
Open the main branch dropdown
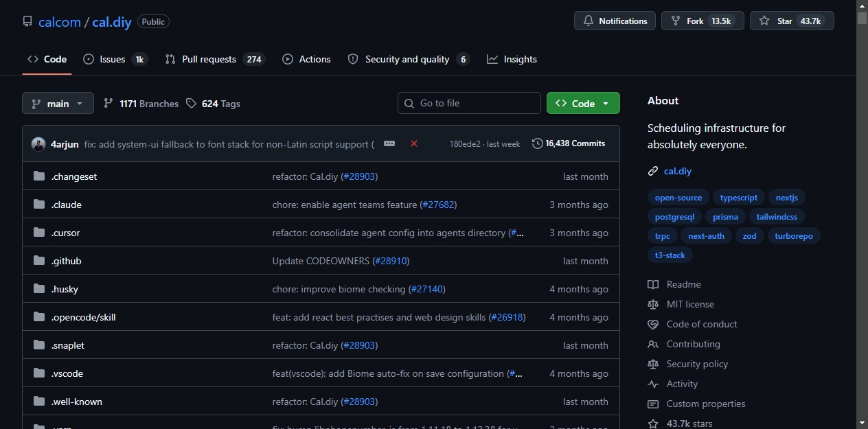(x=58, y=104)
